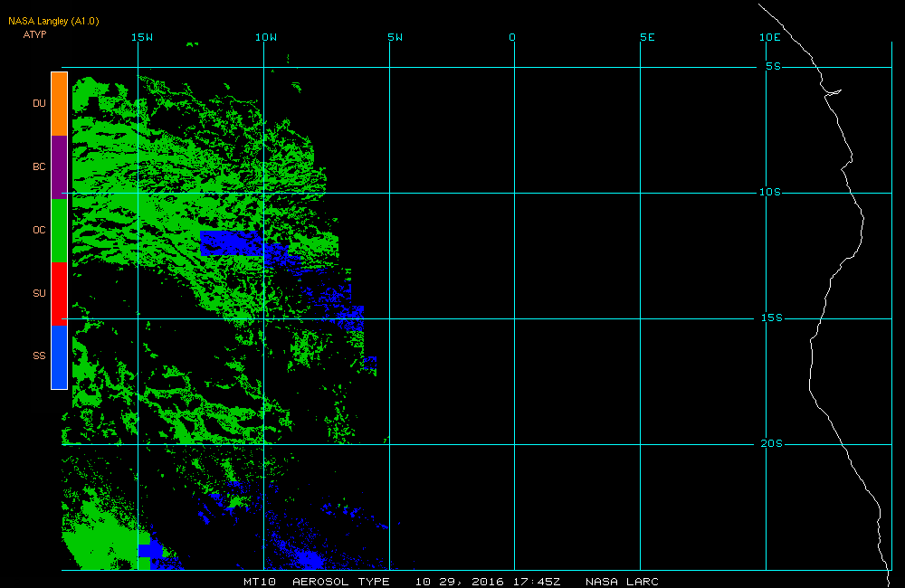Click the NASA Langley (A1.0) title text
This screenshot has height=588, width=905.
tap(52, 21)
